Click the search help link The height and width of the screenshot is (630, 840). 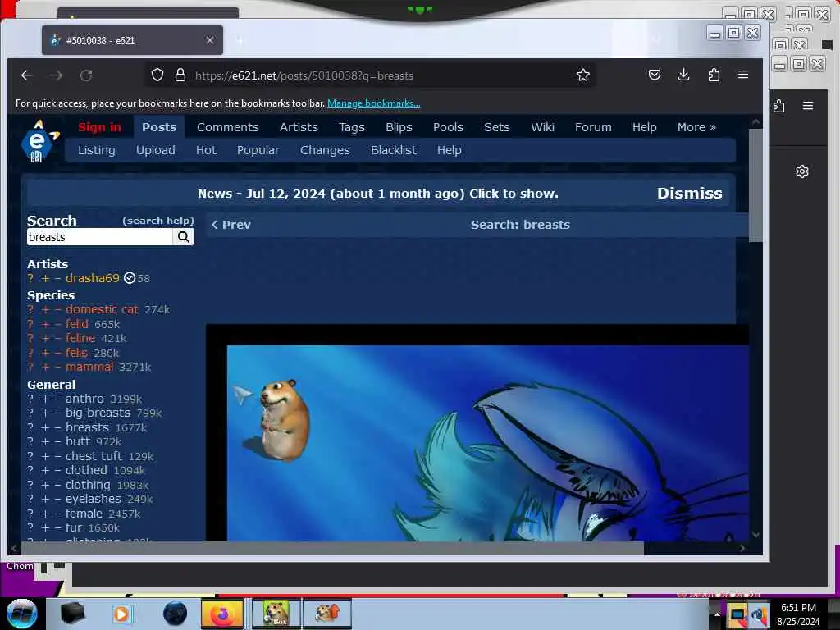pyautogui.click(x=158, y=220)
